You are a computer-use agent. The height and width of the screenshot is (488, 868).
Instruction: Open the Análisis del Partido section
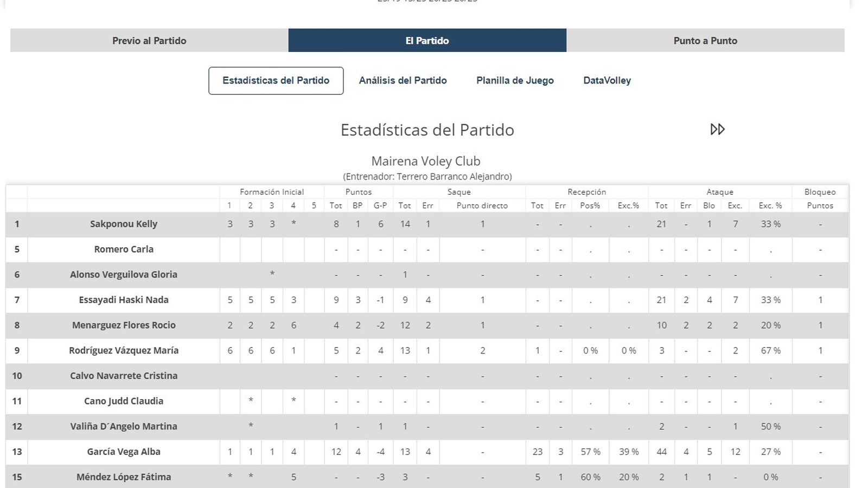pos(403,80)
